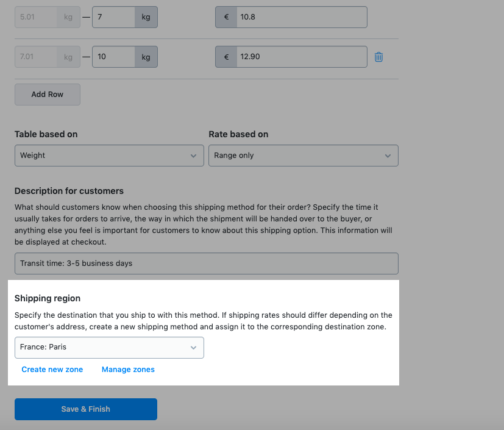Image resolution: width=504 pixels, height=430 pixels.
Task: Open the Table based on Weight dropdown
Action: click(109, 156)
